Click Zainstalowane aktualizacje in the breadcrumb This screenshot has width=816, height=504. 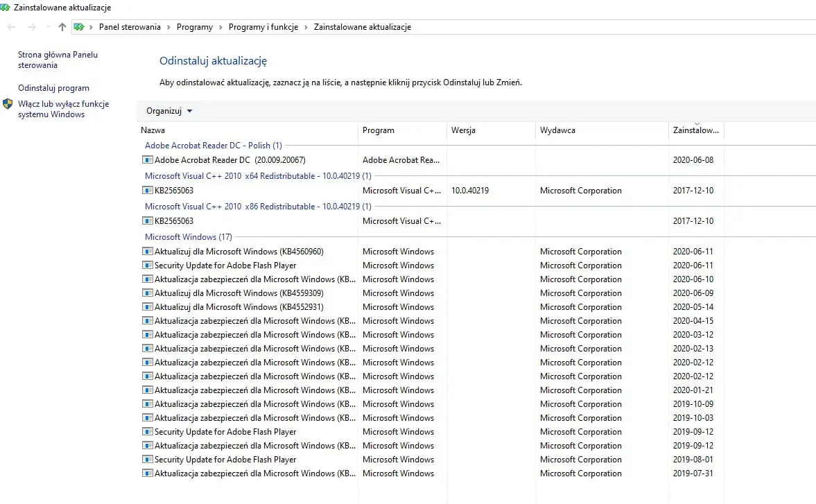point(362,27)
